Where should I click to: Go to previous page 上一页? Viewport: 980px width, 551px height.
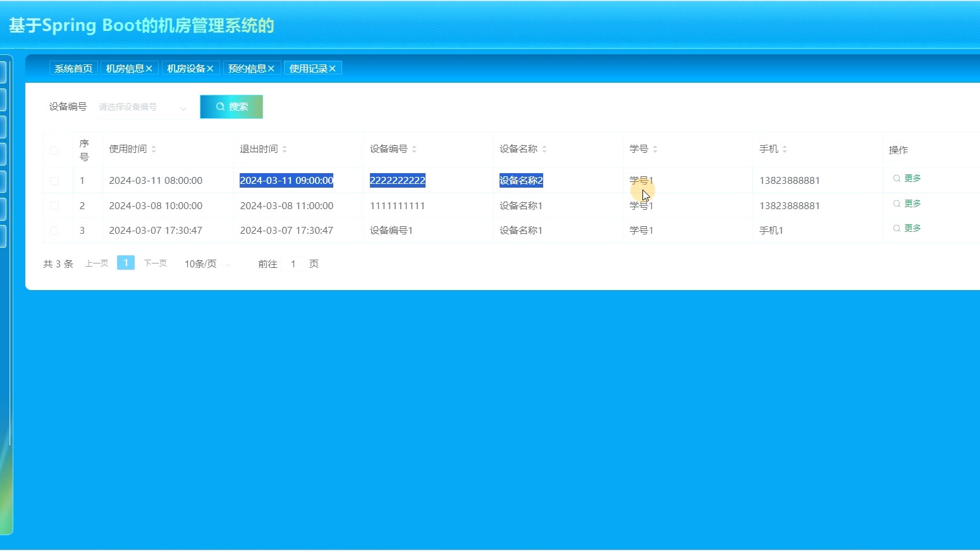[x=97, y=263]
